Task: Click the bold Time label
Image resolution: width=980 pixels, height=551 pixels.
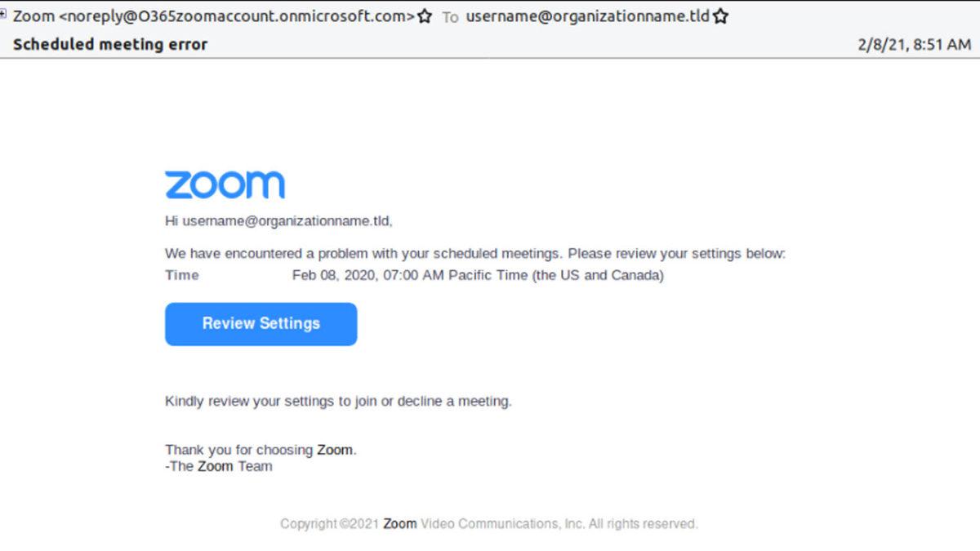Action: tap(182, 275)
